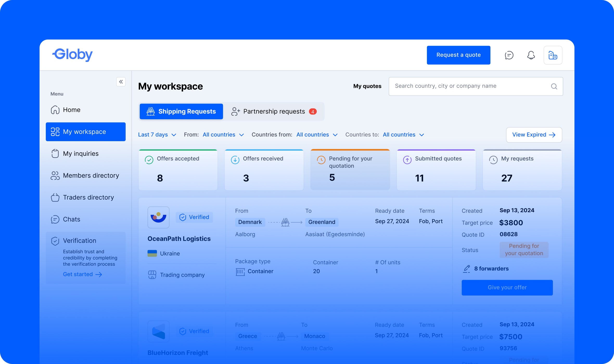The width and height of the screenshot is (614, 364).
Task: Open My inquiries menu item
Action: pos(86,154)
